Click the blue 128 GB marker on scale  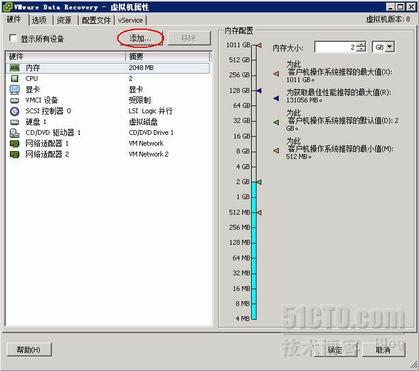259,90
